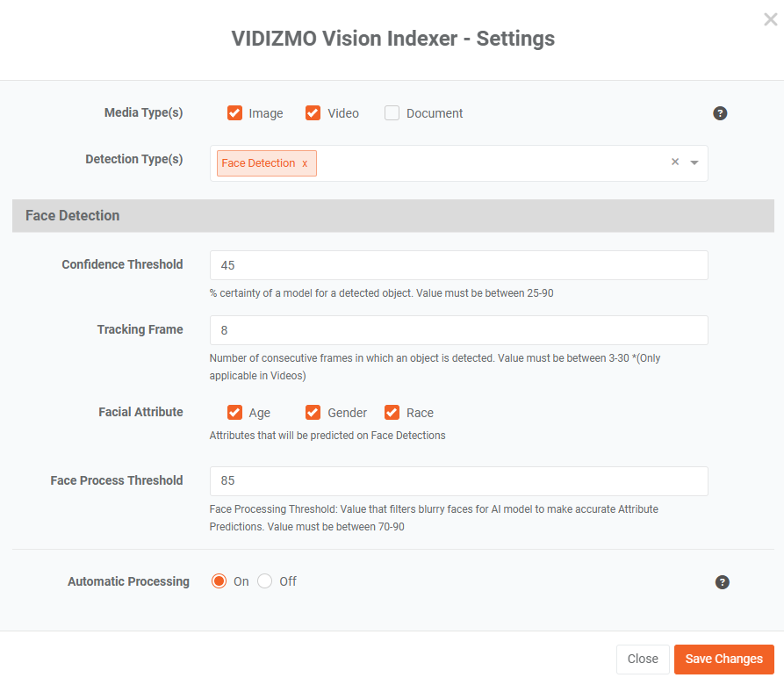
Task: Clear all selected detection types
Action: pyautogui.click(x=675, y=162)
